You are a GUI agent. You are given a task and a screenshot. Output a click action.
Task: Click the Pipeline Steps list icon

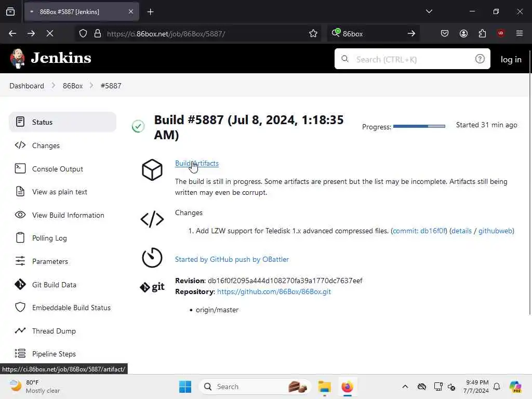pos(20,353)
